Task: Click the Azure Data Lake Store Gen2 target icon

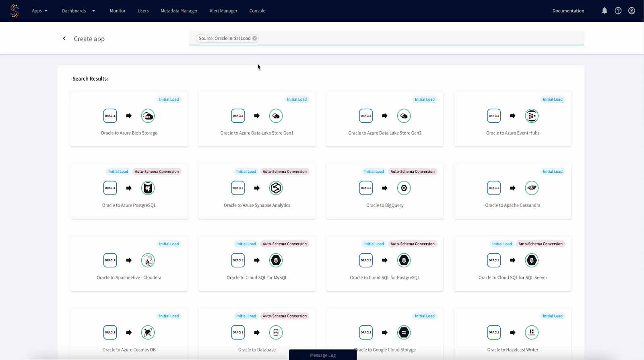Action: 404,116
